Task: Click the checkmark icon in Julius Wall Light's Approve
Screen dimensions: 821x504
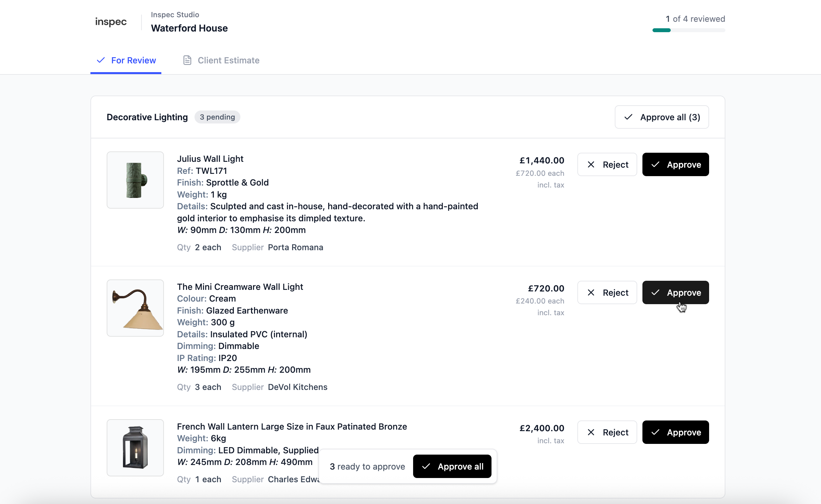Action: tap(655, 165)
